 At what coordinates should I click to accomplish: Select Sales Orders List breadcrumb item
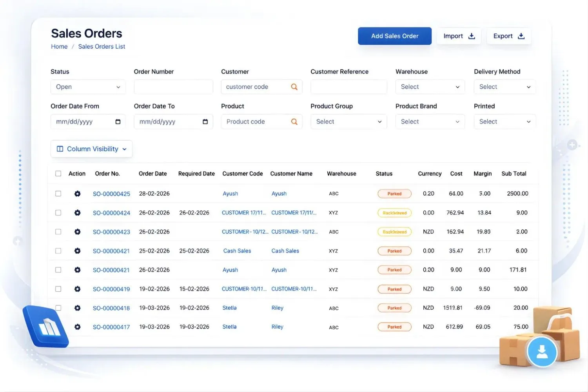point(102,46)
